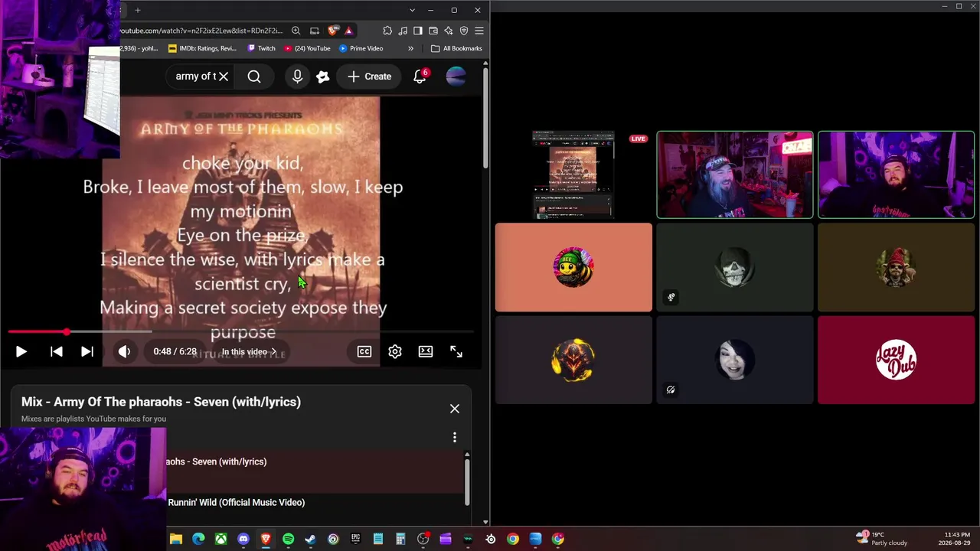The width and height of the screenshot is (980, 551).
Task: Open the Xbox app from the taskbar
Action: pos(220,539)
